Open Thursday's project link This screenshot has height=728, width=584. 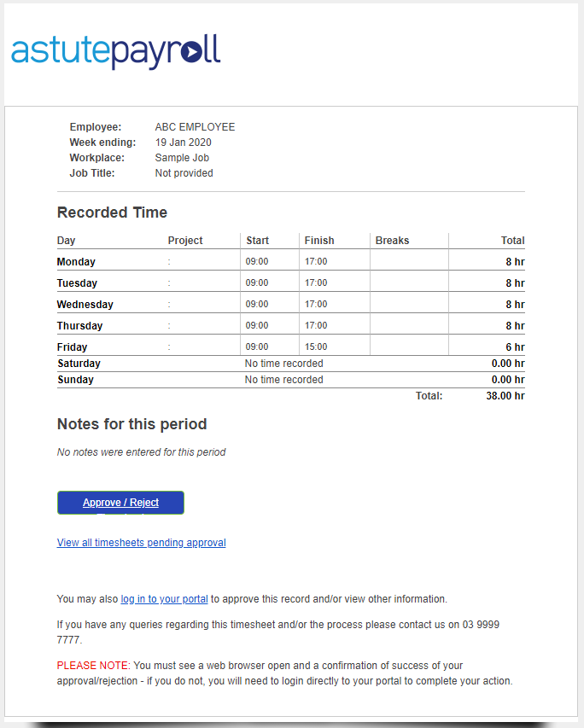click(x=171, y=325)
